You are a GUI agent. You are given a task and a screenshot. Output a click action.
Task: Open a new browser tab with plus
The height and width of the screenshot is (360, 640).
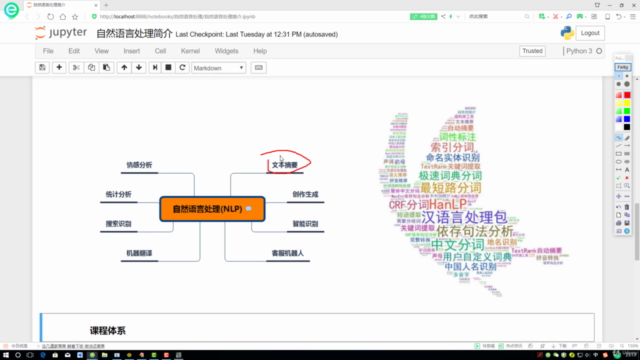point(106,5)
